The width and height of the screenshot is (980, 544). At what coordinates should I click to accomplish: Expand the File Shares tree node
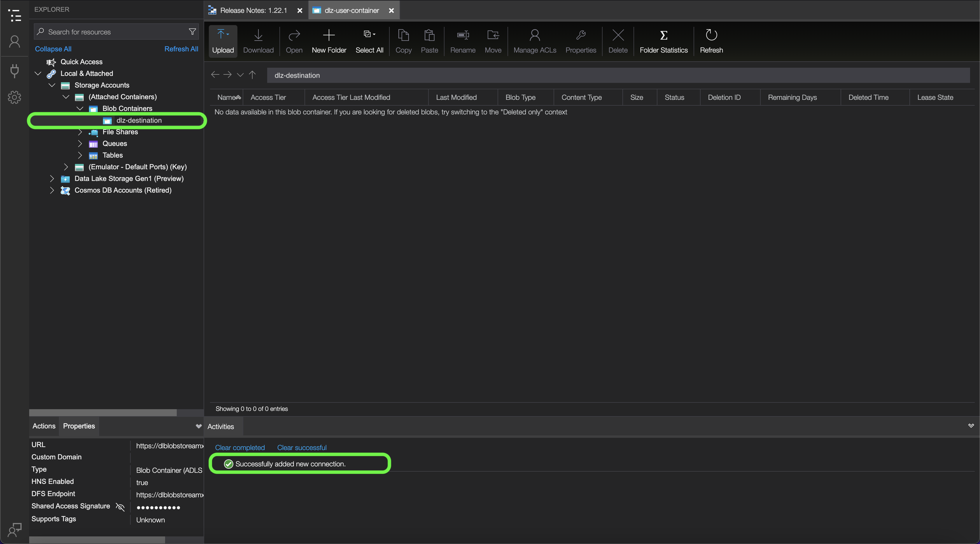click(x=80, y=132)
